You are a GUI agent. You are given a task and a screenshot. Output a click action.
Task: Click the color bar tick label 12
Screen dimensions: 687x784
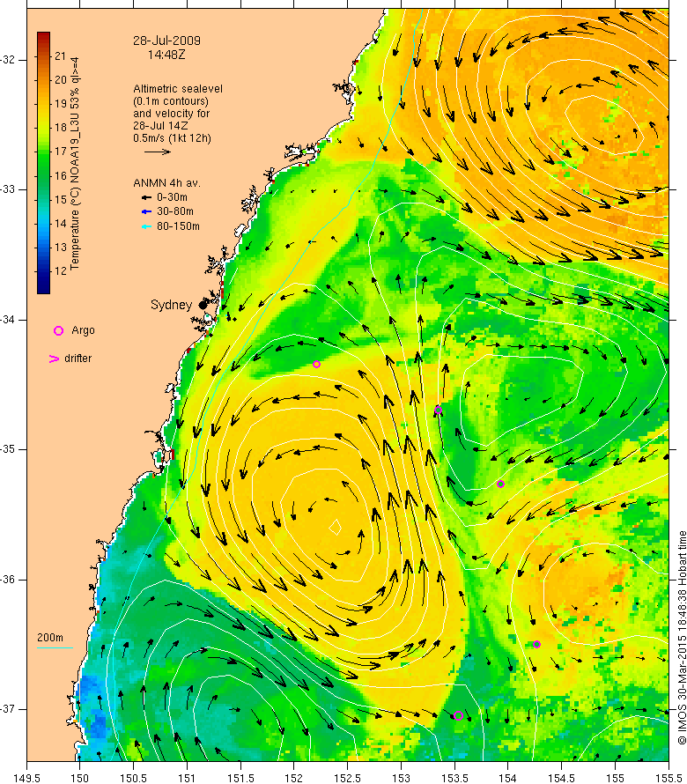[61, 271]
